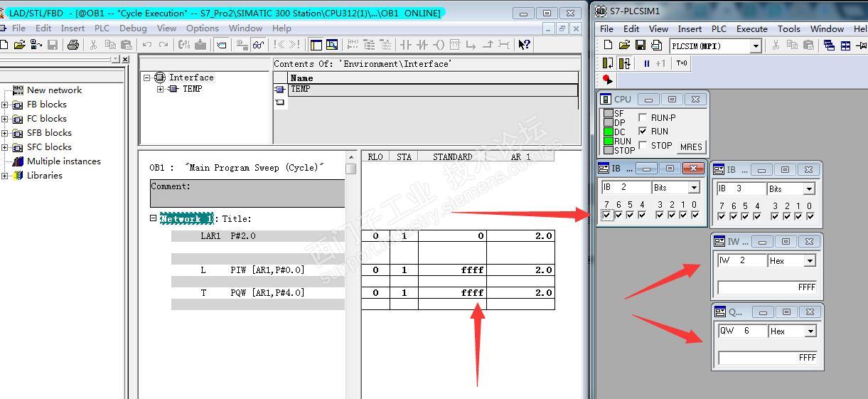
Task: Click the Comment box of OB1
Action: click(x=247, y=193)
